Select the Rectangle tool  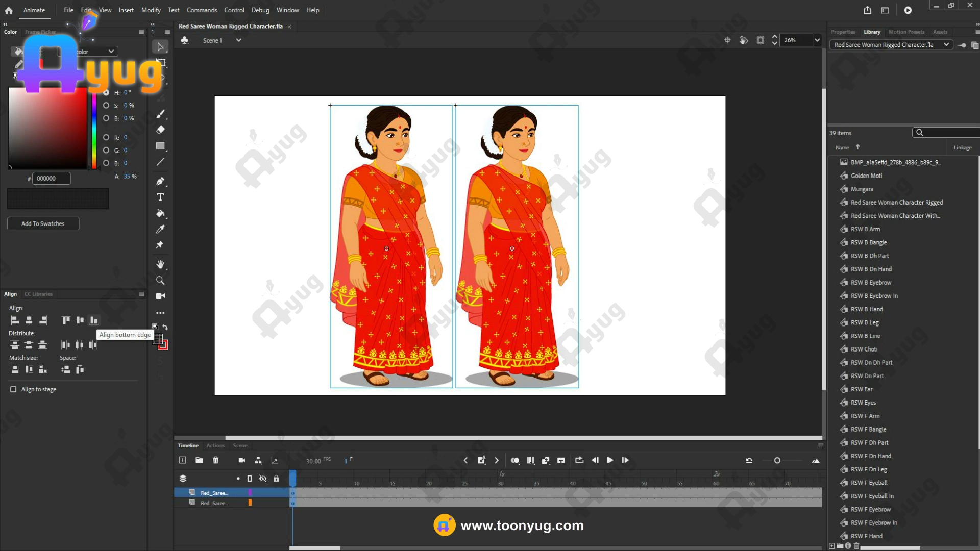point(160,146)
